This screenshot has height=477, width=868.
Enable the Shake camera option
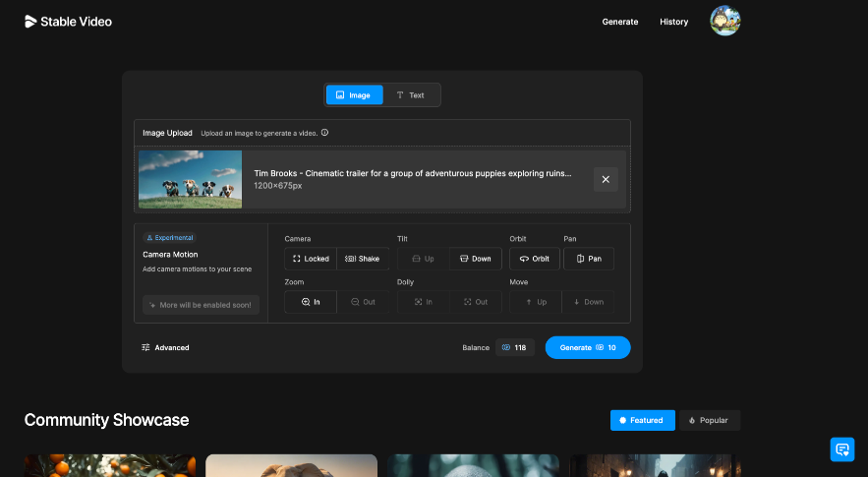[x=363, y=259]
